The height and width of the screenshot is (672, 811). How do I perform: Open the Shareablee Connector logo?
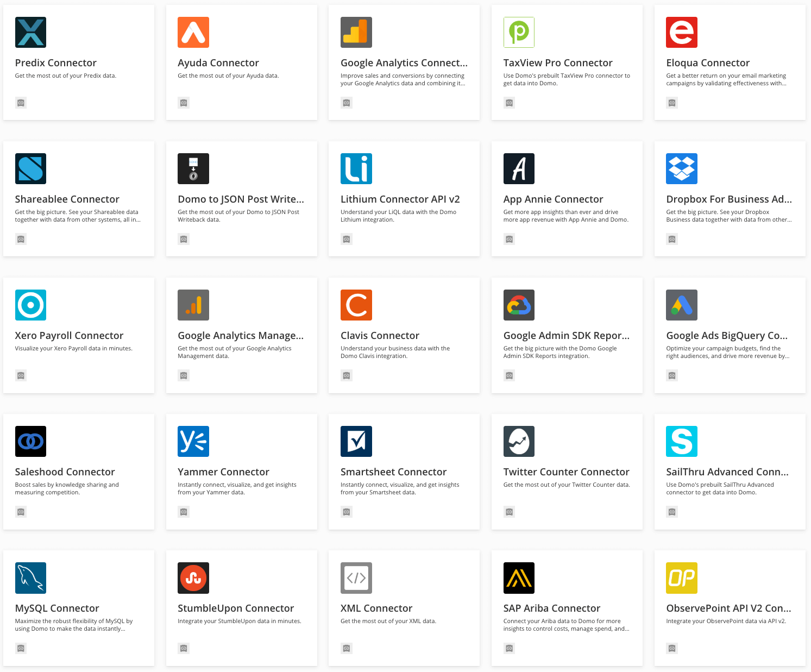(30, 168)
